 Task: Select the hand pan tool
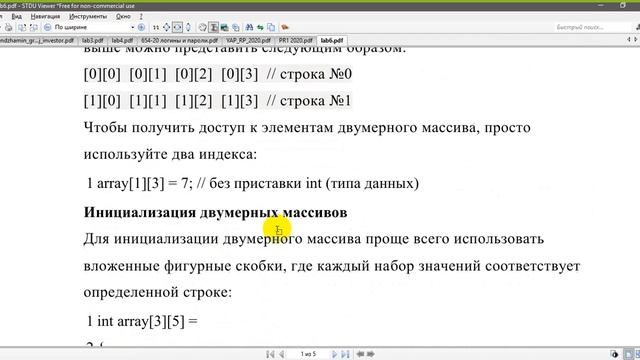[202, 27]
